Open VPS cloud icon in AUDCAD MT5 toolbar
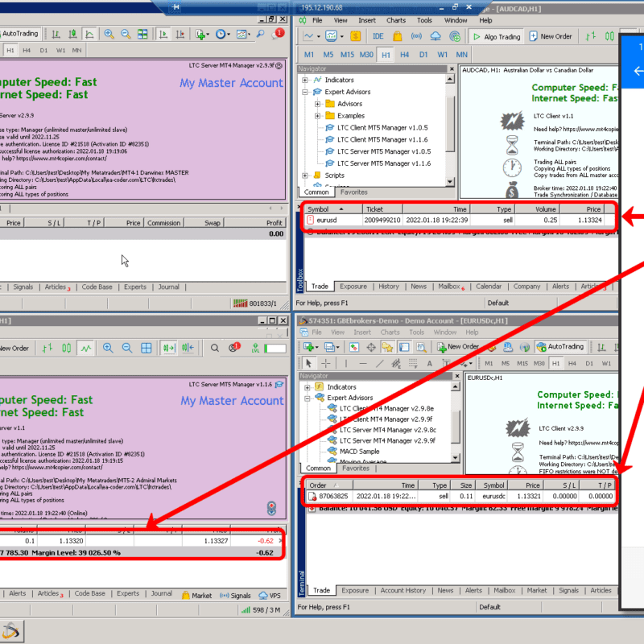Image resolution: width=644 pixels, height=644 pixels. click(436, 36)
